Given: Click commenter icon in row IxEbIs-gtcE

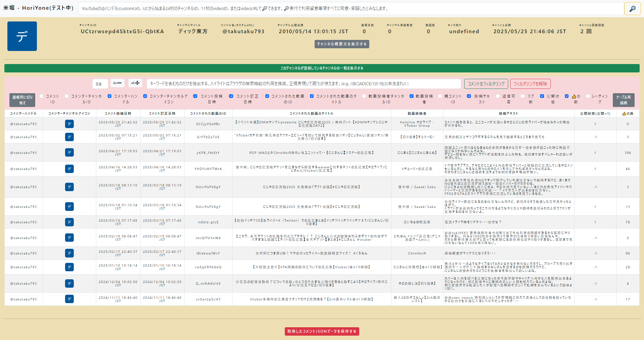Looking at the screenshot, I should [x=69, y=222].
